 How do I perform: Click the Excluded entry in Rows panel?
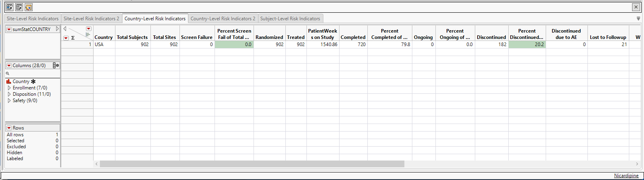pyautogui.click(x=16, y=147)
